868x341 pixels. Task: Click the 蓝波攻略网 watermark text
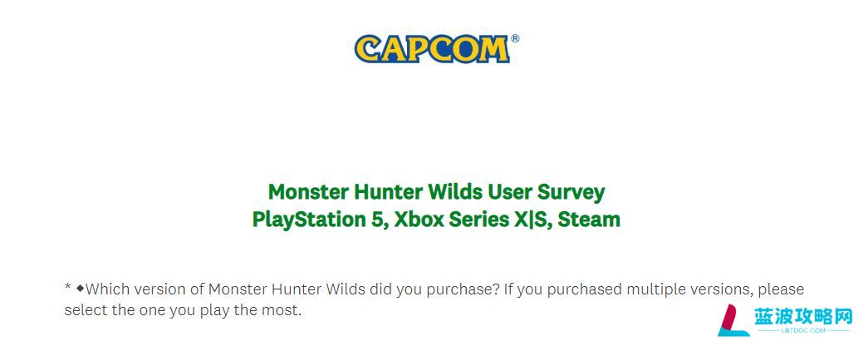[802, 317]
